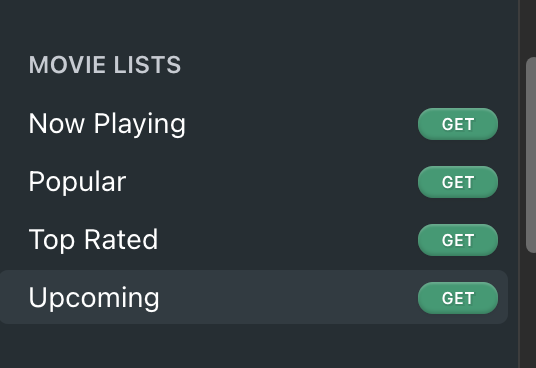Click the green GET badge for Popular

click(458, 182)
